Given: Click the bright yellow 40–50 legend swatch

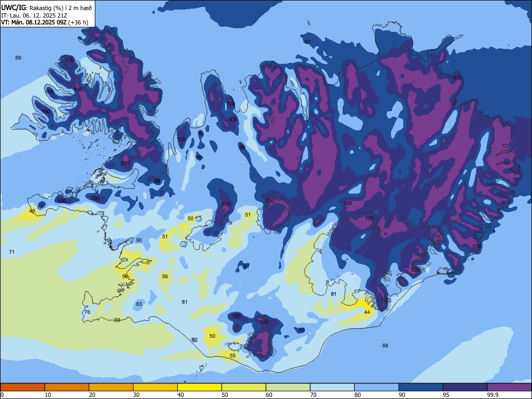Looking at the screenshot, I should pos(199,387).
